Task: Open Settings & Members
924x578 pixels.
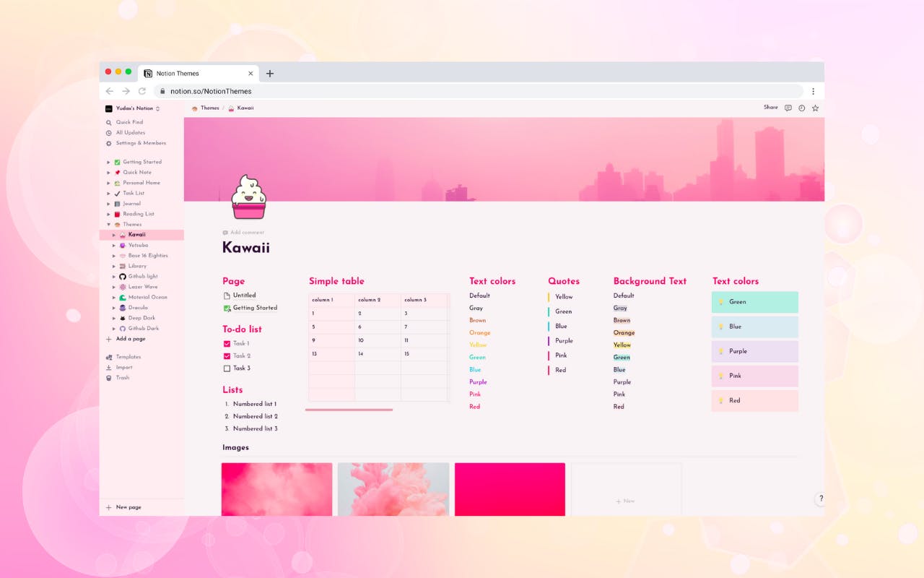Action: (139, 143)
